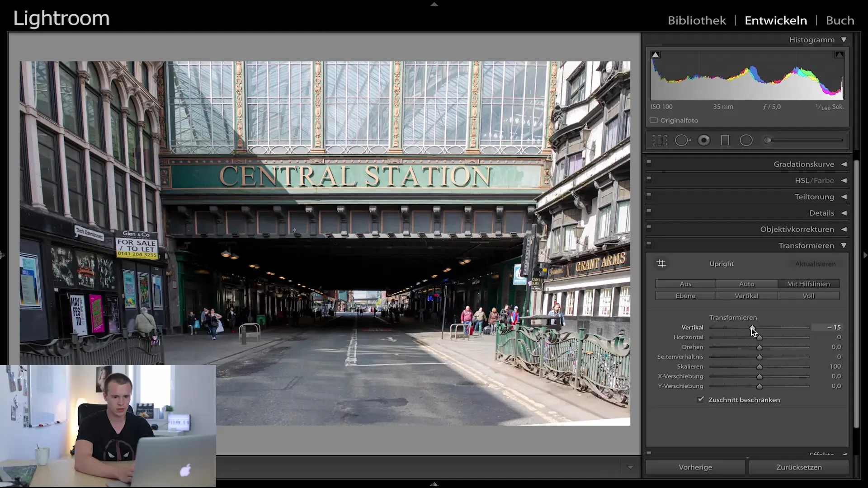
Task: Click the Vertikal transform slider handle
Action: point(752,328)
